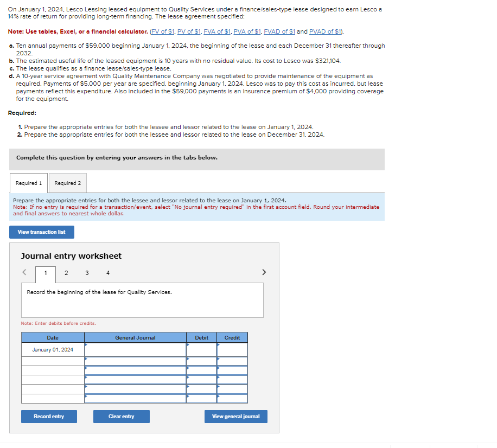Click the View general journal button
497x448 pixels.
(236, 417)
